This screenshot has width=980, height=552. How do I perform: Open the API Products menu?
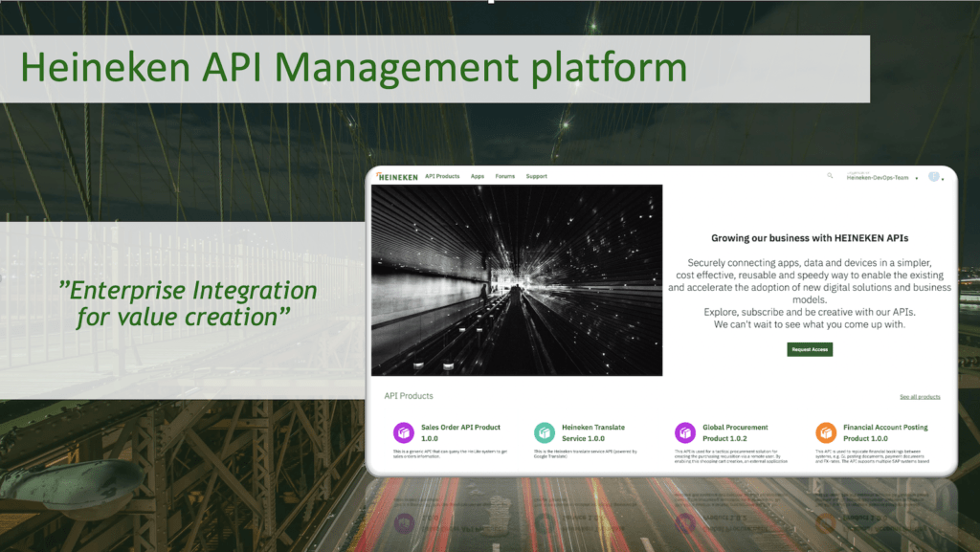point(442,176)
